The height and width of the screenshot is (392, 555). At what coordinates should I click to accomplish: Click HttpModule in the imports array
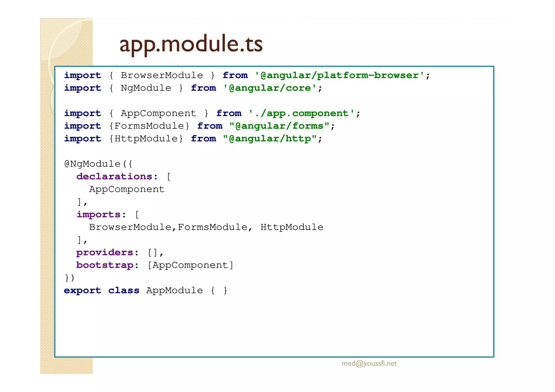[x=292, y=227]
